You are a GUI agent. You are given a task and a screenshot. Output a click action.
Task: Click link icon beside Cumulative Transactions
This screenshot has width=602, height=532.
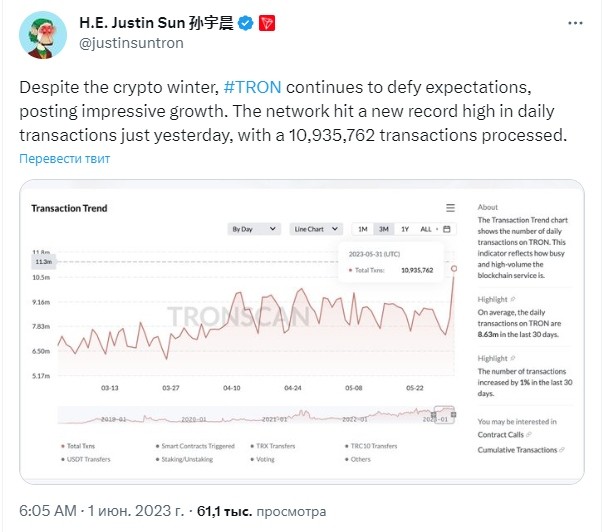point(562,449)
